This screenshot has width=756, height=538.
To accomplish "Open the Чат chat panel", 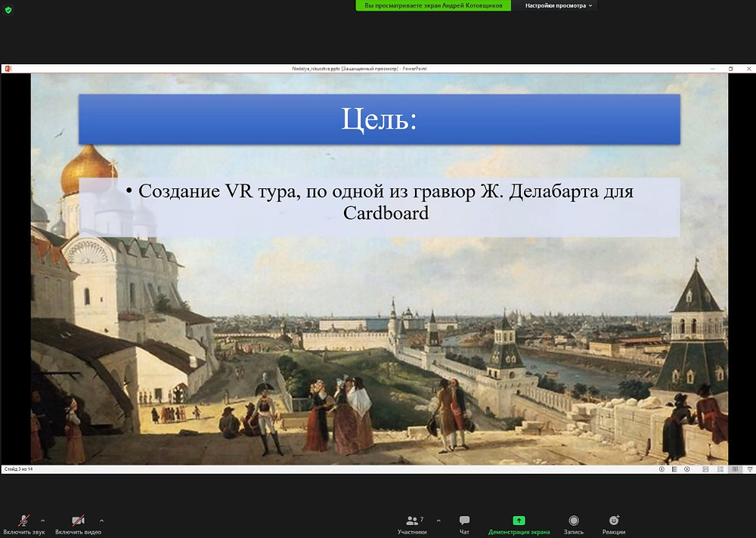I will tap(464, 525).
